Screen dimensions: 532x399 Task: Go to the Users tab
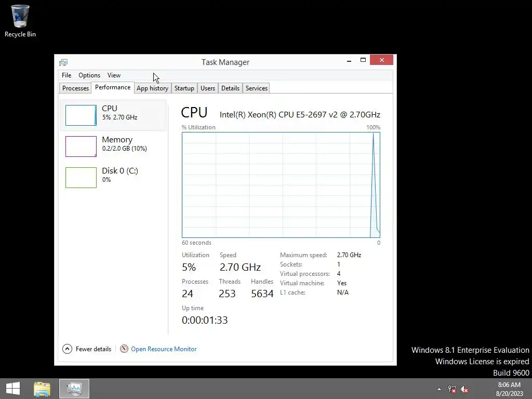208,88
